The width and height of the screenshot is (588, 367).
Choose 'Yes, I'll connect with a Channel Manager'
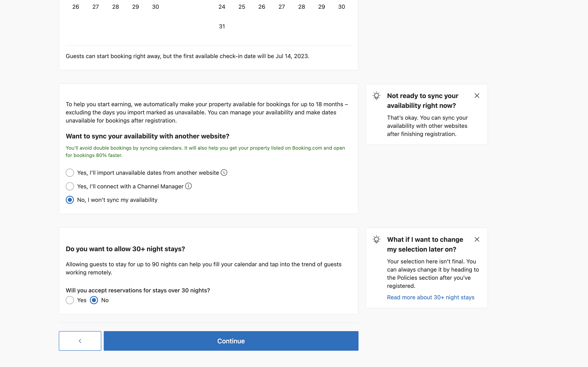[70, 186]
